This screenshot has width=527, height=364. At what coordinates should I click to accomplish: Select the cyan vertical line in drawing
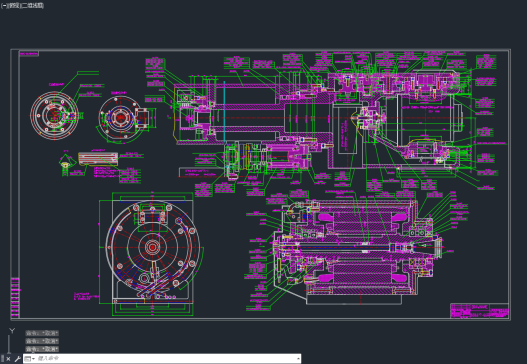(x=224, y=111)
